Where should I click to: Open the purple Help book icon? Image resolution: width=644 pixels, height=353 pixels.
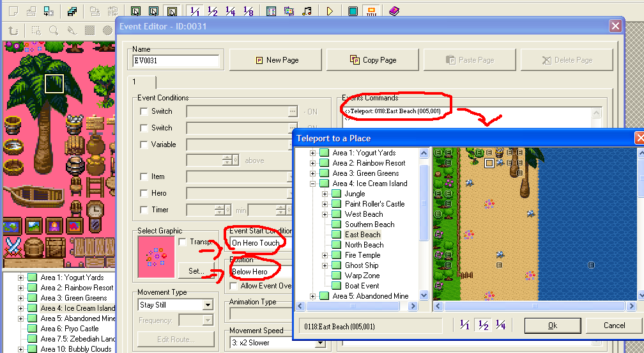(393, 12)
